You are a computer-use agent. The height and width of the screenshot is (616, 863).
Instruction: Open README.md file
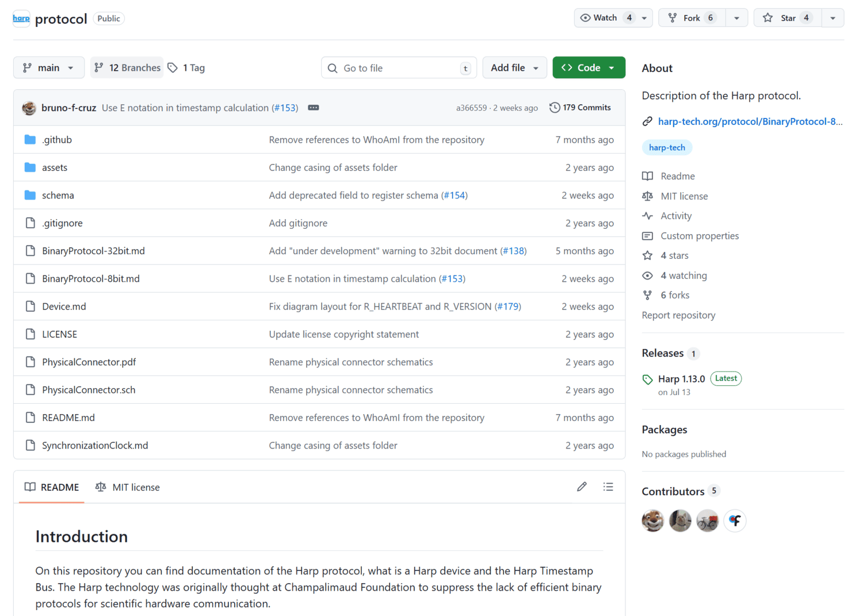click(x=68, y=418)
